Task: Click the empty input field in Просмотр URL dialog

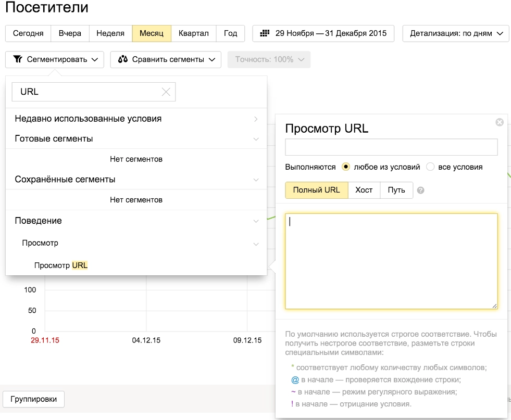Action: [391, 147]
